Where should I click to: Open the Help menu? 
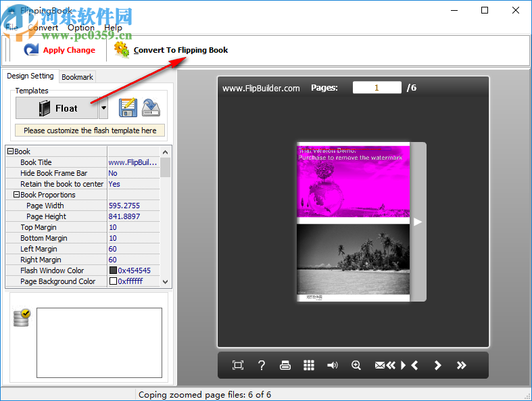(113, 28)
